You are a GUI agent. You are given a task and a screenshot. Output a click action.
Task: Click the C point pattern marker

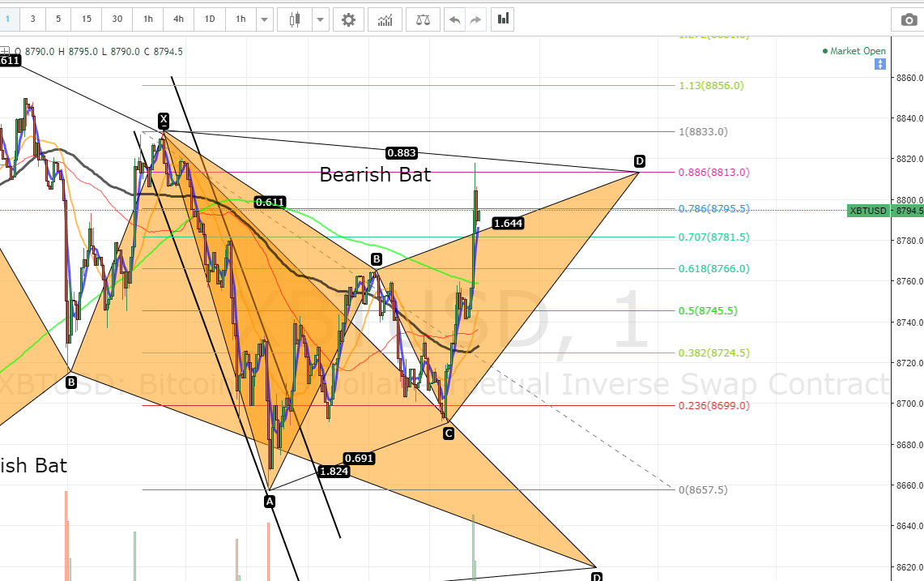[x=449, y=434]
